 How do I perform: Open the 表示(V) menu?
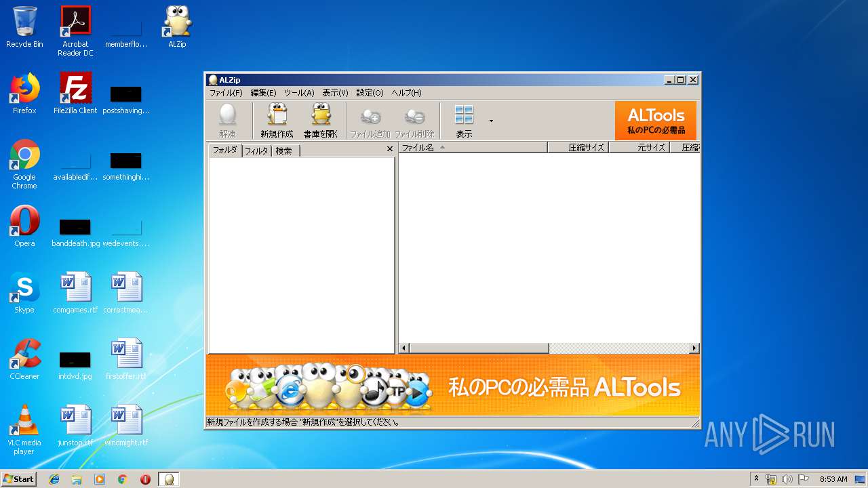(335, 93)
